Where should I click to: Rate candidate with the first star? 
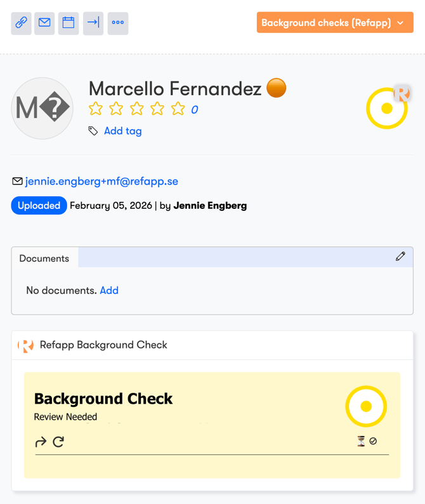click(x=96, y=109)
